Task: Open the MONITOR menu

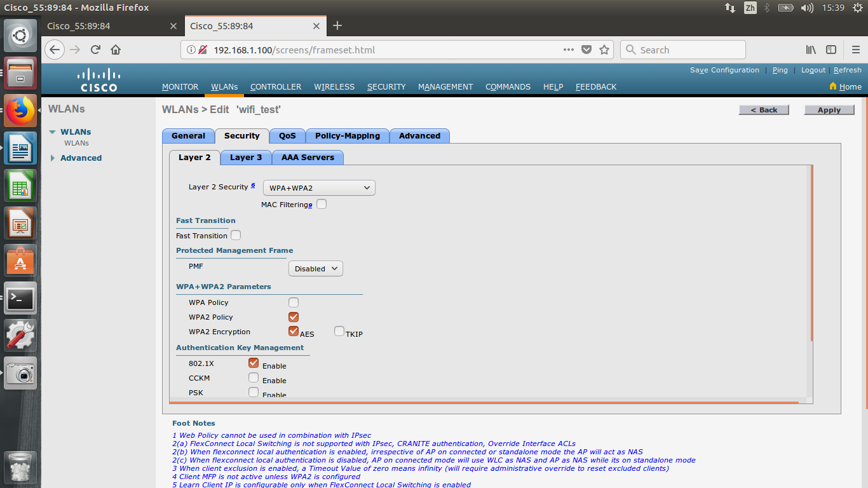Action: [180, 87]
